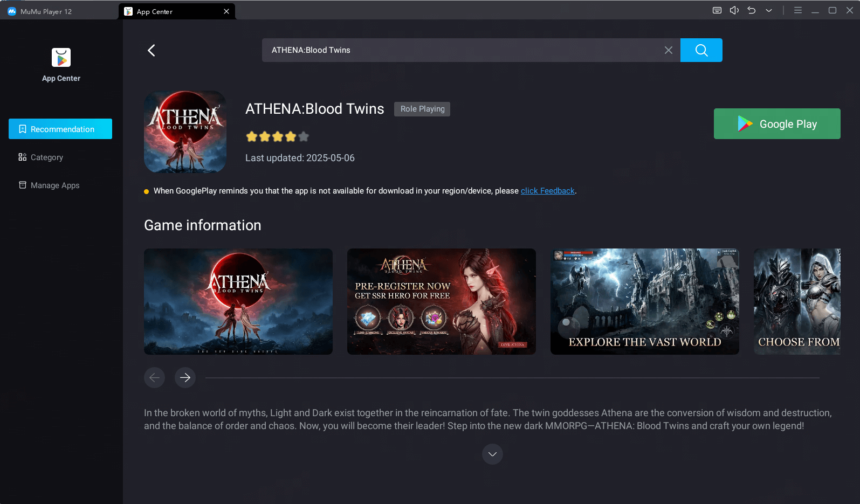Open the click Feedback link
Image resolution: width=860 pixels, height=504 pixels.
[x=547, y=191]
